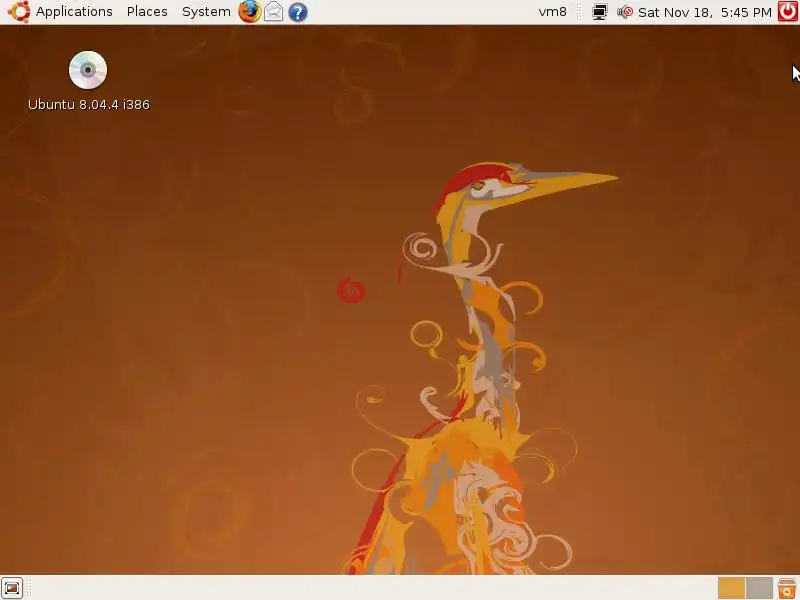Click the Ubuntu logo on Applications menu
Image resolution: width=800 pixels, height=600 pixels.
pos(19,12)
